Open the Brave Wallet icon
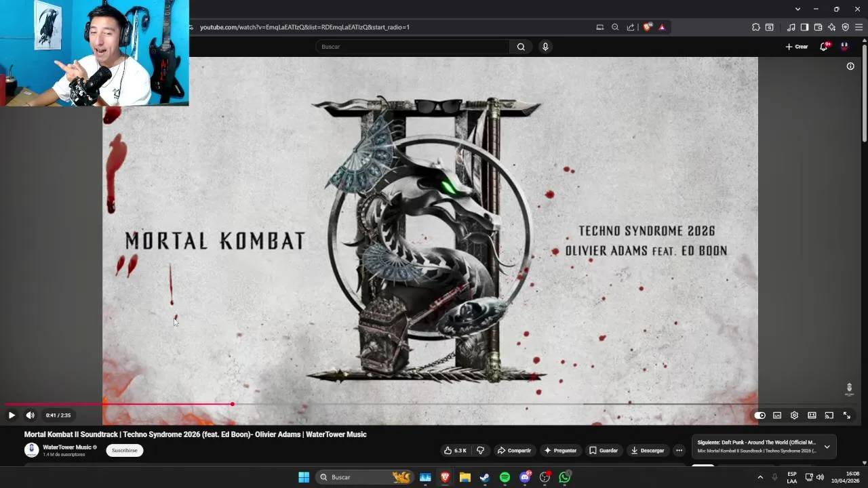Screen dimensions: 868x488 (x=818, y=27)
